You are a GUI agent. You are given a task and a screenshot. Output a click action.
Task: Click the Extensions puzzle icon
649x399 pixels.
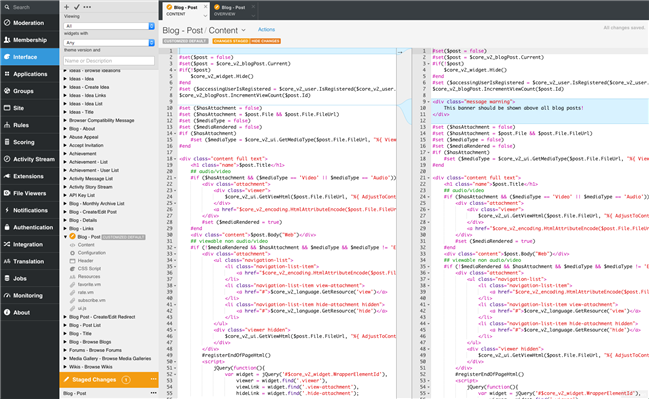point(7,176)
